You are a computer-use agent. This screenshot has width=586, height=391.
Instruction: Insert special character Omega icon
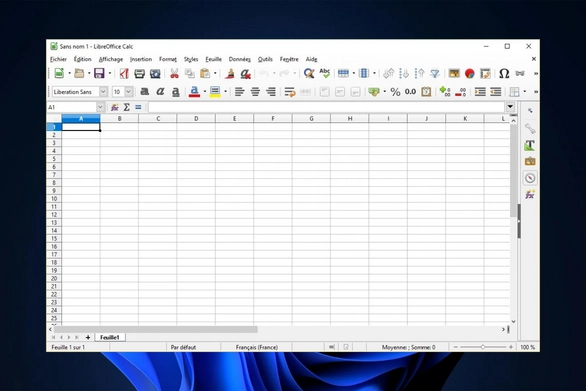tap(504, 73)
